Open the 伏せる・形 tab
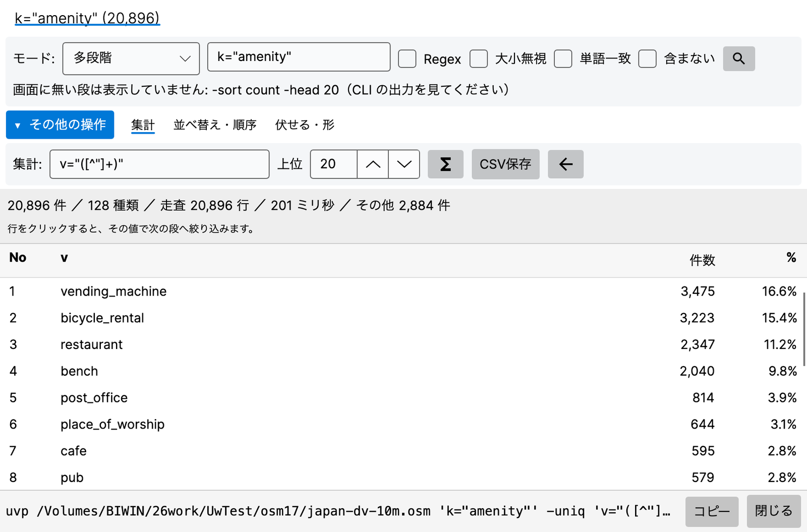 [x=305, y=125]
